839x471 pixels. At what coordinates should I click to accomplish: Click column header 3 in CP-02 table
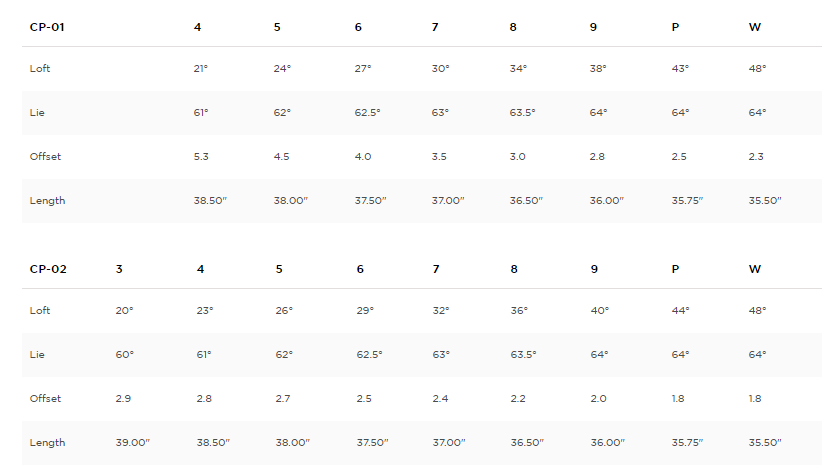click(119, 269)
